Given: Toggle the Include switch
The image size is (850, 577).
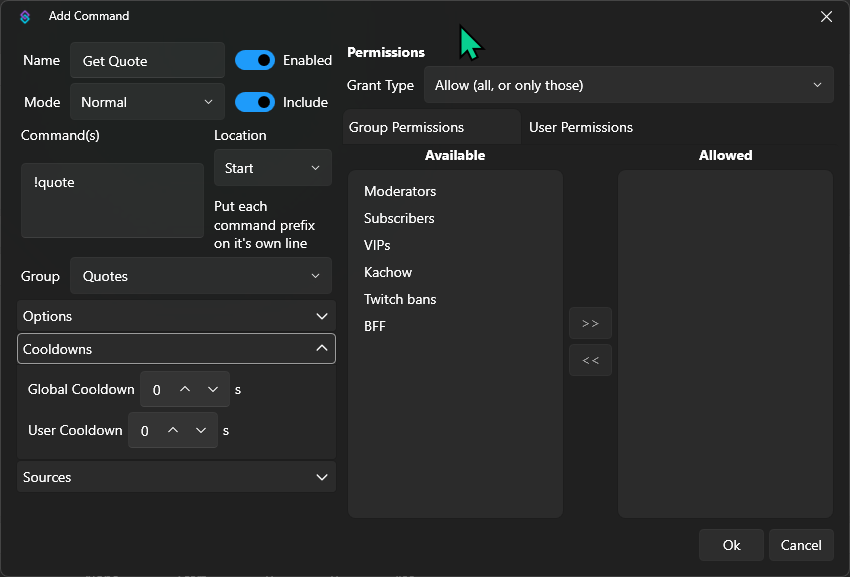Looking at the screenshot, I should 255,102.
